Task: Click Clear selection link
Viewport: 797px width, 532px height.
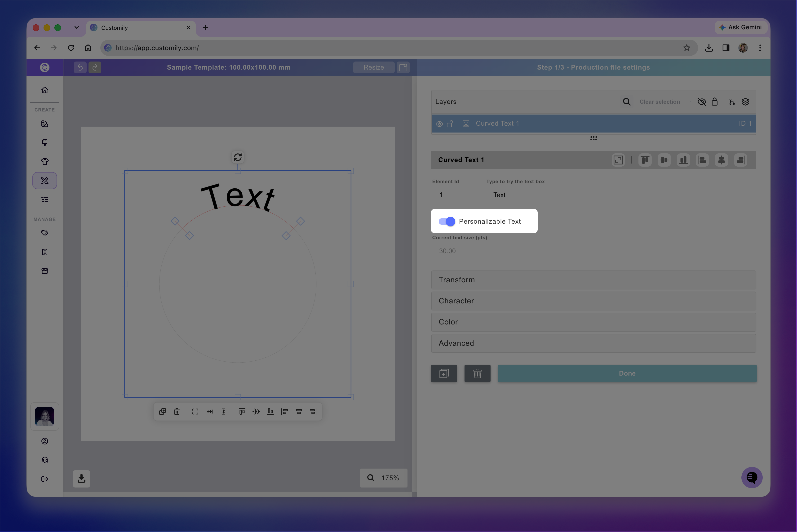Action: tap(660, 102)
